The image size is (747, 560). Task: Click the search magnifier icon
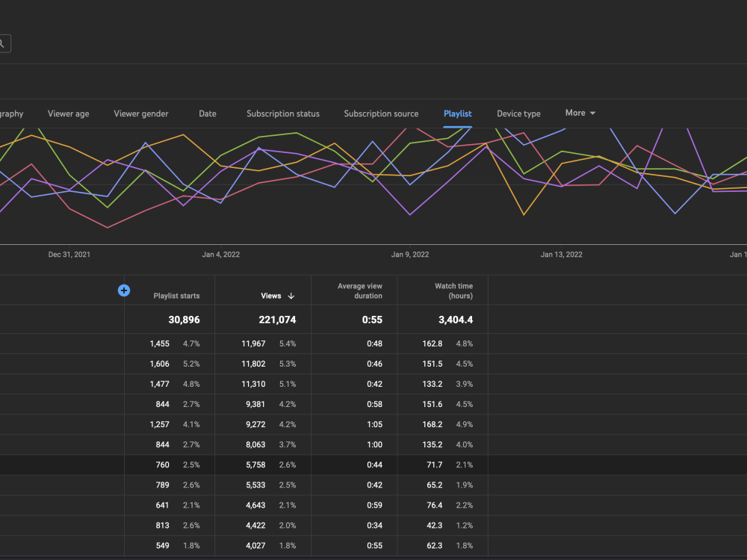coord(2,44)
